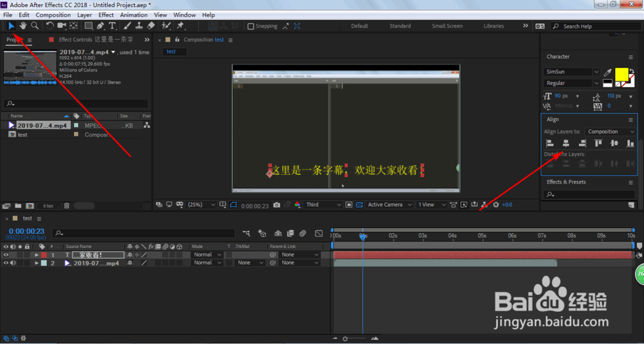Open the Active Camera dropdown
This screenshot has width=644, height=344.
point(390,205)
